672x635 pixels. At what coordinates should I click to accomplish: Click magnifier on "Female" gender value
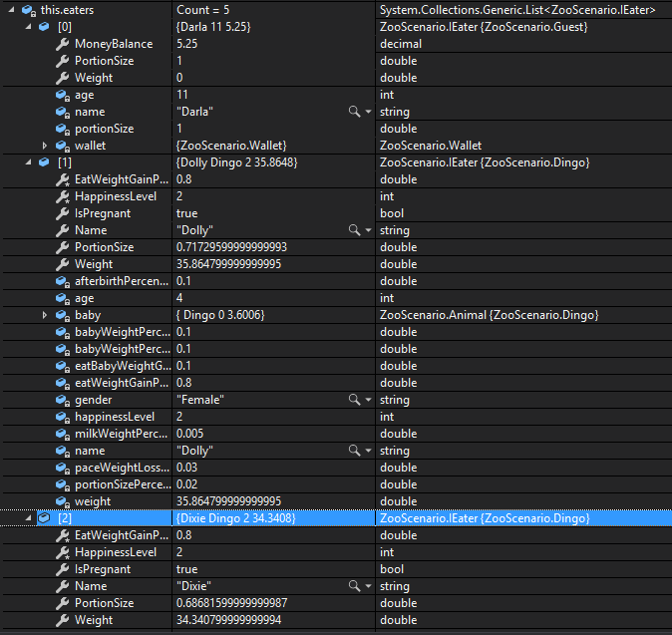point(354,400)
